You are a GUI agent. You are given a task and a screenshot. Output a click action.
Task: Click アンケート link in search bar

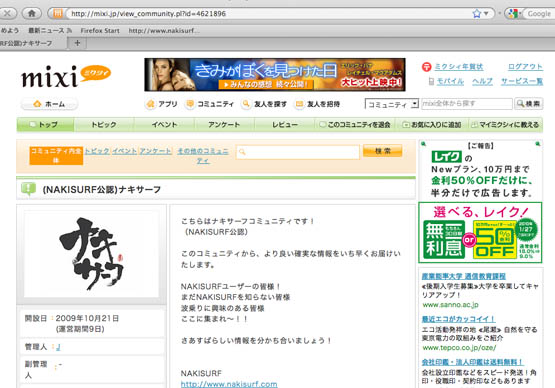pyautogui.click(x=155, y=151)
